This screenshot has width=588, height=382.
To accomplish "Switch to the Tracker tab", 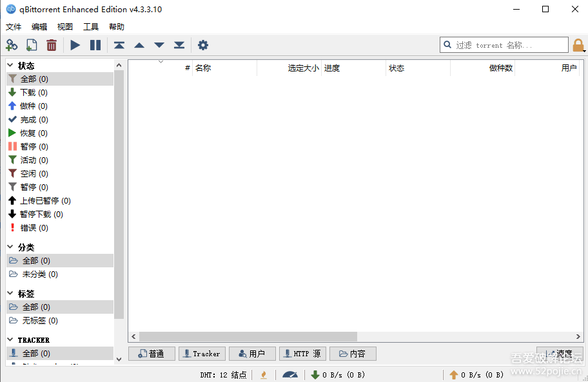I will tap(202, 354).
